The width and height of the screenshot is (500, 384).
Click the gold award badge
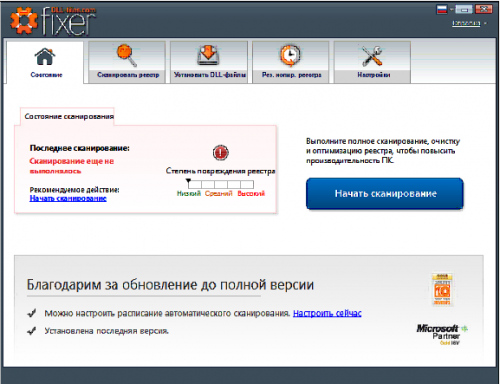pos(442,289)
